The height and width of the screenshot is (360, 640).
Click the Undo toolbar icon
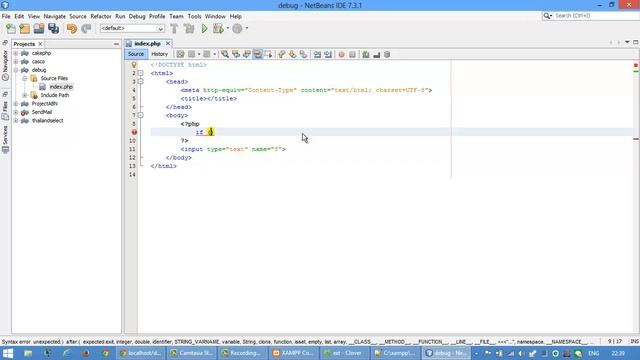click(x=72, y=29)
